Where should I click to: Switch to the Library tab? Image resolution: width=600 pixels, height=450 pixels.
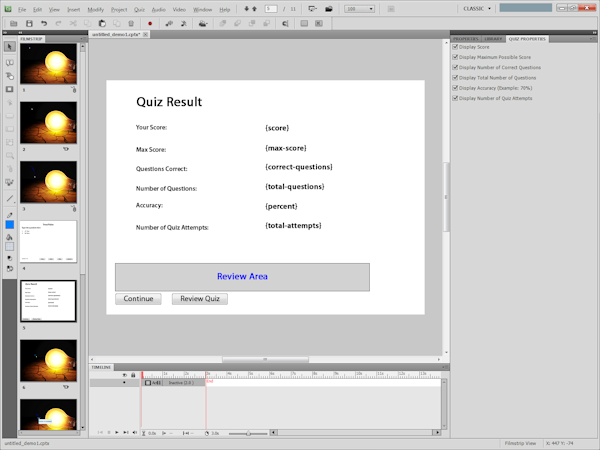tap(492, 38)
